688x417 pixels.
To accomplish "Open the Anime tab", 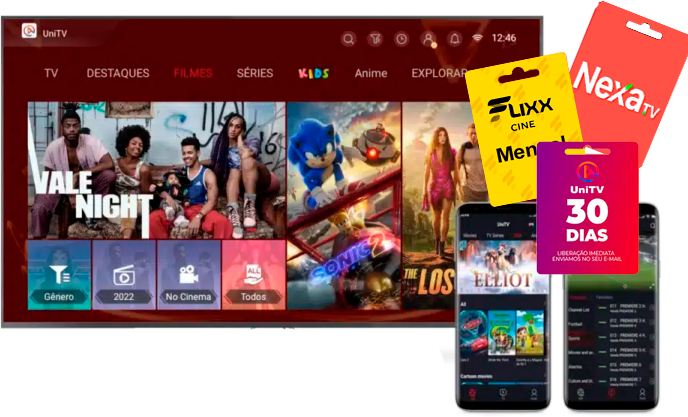I will pos(371,73).
